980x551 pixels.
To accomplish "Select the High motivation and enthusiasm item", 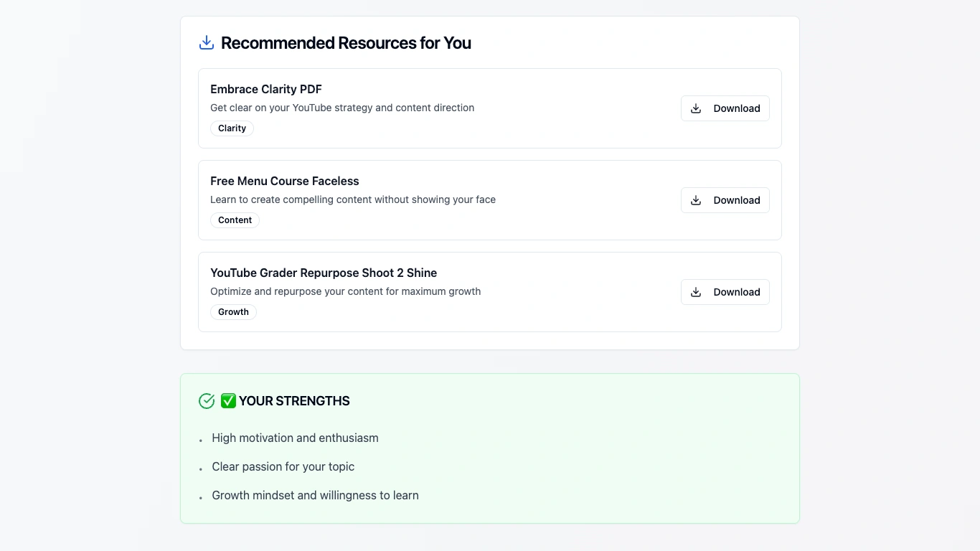I will pyautogui.click(x=295, y=438).
